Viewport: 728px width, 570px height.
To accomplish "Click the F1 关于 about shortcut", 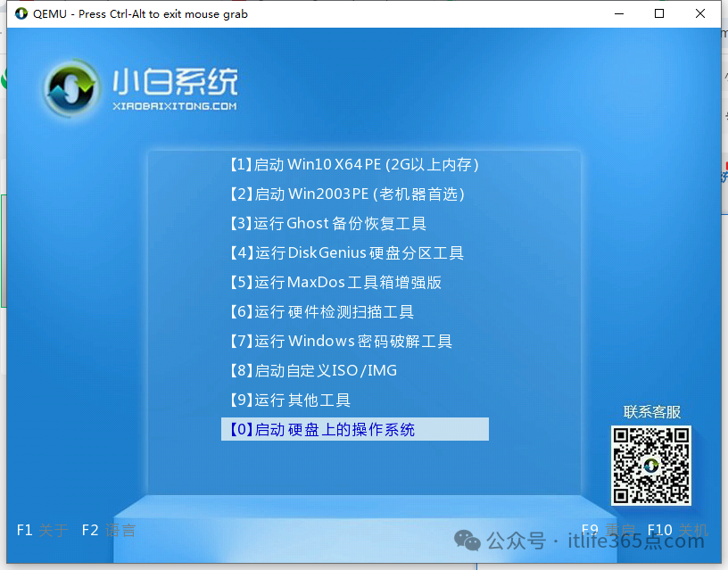I will click(x=42, y=530).
